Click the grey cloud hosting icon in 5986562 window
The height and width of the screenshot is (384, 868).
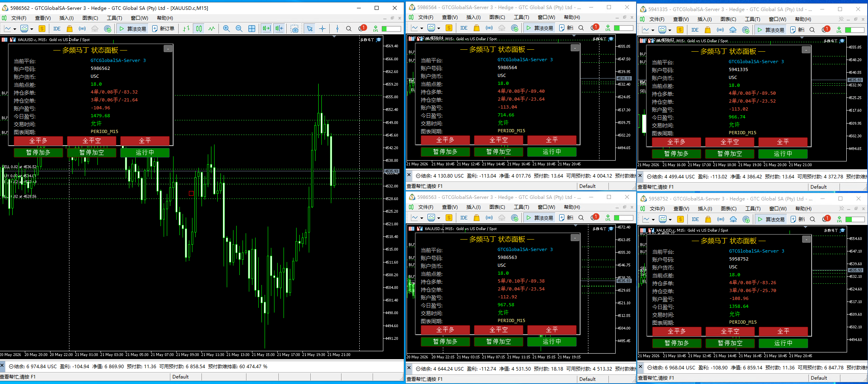(x=95, y=28)
